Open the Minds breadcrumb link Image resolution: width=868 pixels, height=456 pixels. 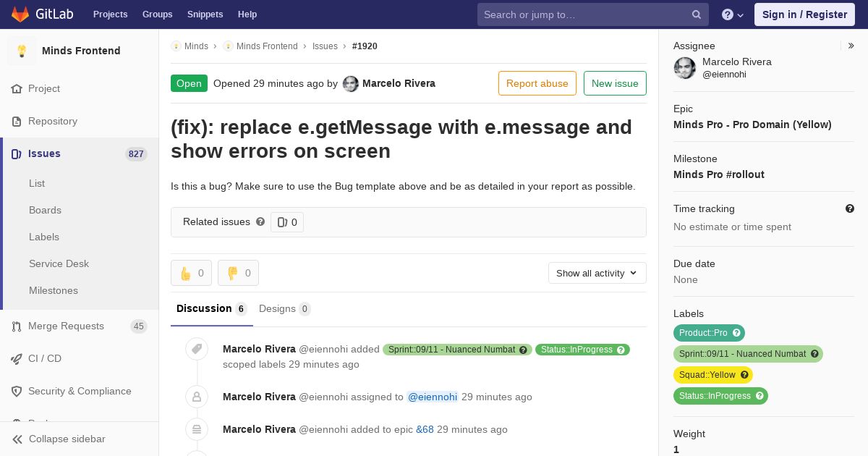pyautogui.click(x=196, y=46)
